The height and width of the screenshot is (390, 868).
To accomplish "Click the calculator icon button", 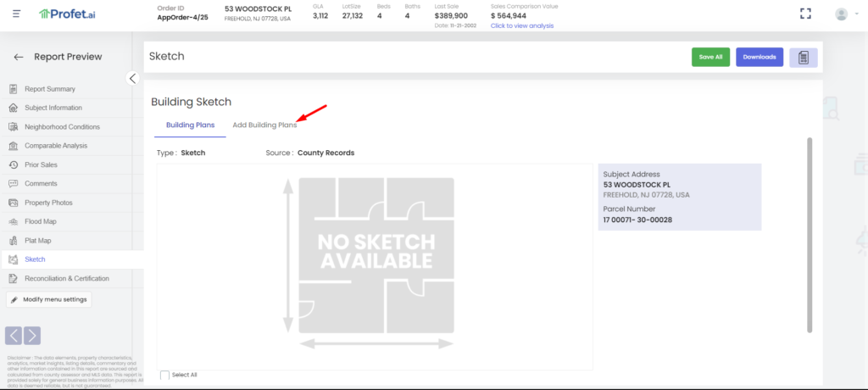I will click(803, 57).
